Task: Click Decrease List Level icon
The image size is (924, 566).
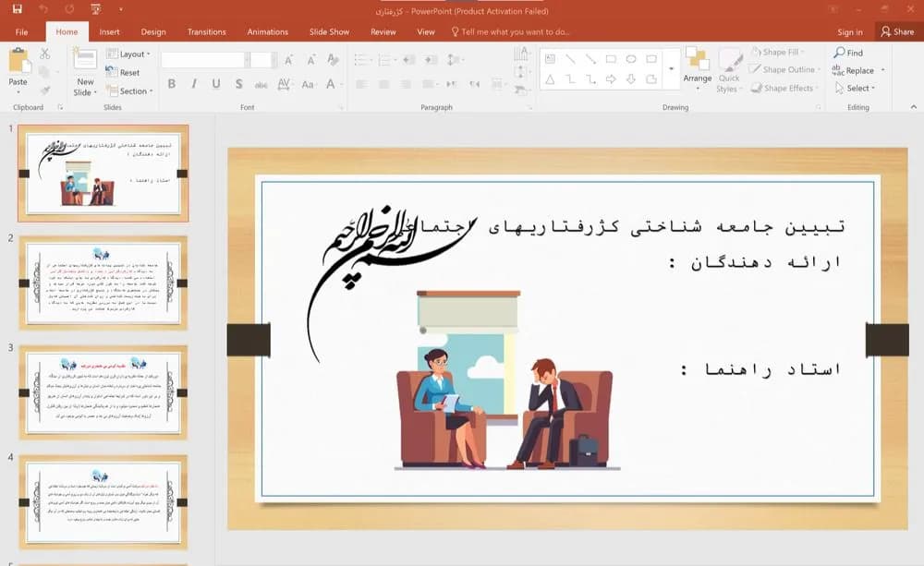Action: pyautogui.click(x=409, y=60)
